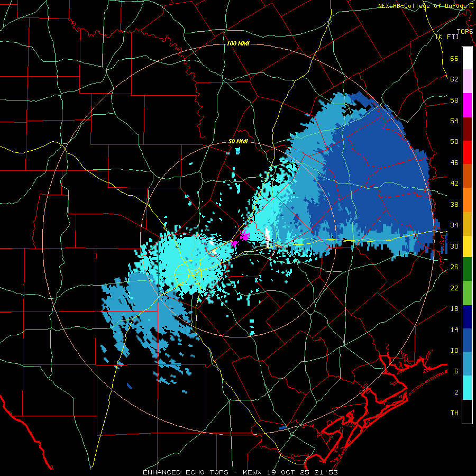Viewport: 476px width, 476px height.
Task: Click the white swatch in the tops legend
Action: [467, 58]
